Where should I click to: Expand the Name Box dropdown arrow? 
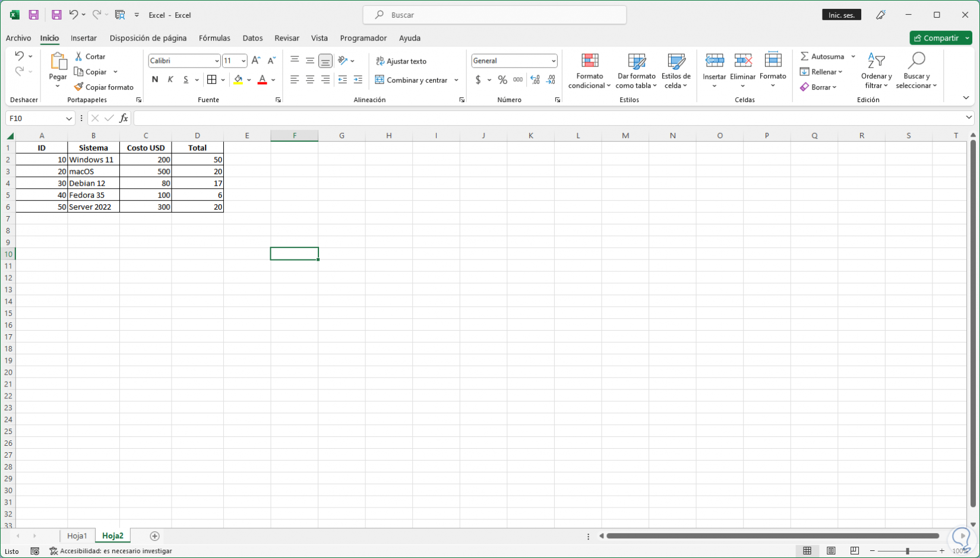(x=68, y=118)
